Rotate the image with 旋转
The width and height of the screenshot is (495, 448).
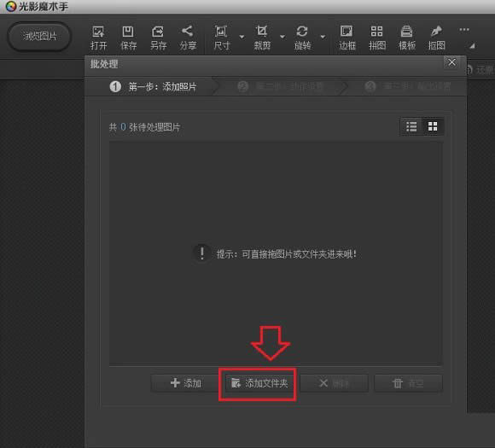(x=302, y=38)
